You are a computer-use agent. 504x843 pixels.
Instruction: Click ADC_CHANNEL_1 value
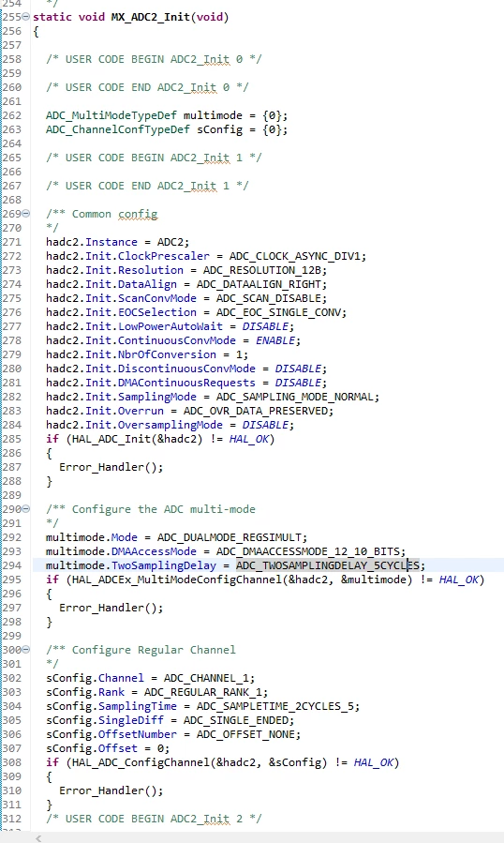(x=206, y=678)
